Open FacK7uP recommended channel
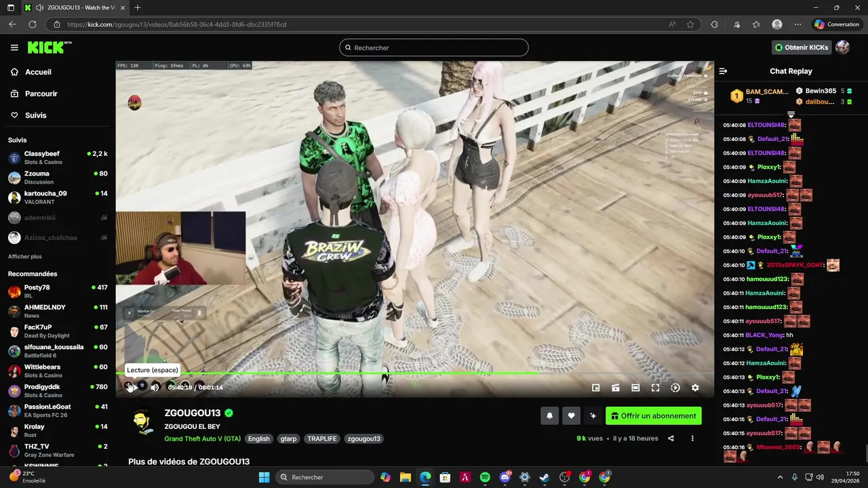 tap(58, 331)
